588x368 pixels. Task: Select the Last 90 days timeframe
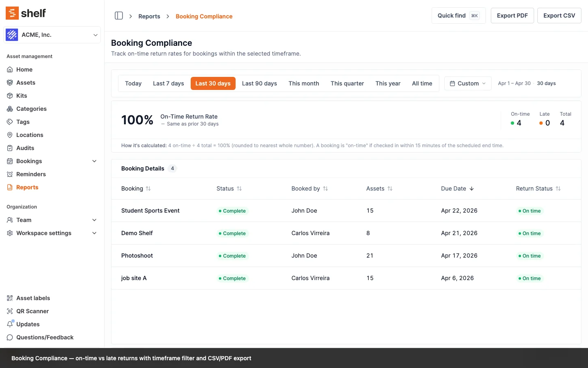click(259, 83)
